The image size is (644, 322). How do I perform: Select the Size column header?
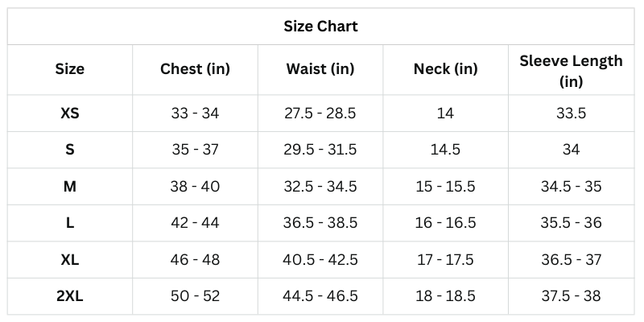click(70, 69)
